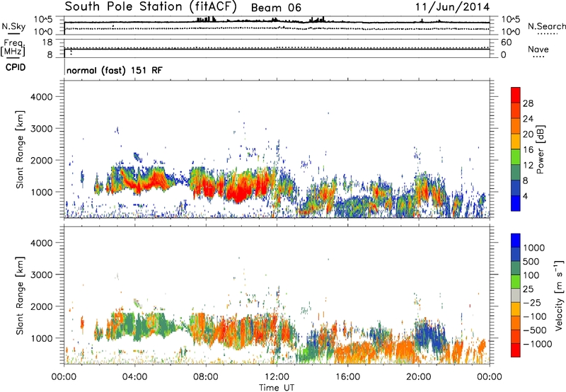
Task: Click the 'Power [dB]' colorbar title
Action: 540,150
